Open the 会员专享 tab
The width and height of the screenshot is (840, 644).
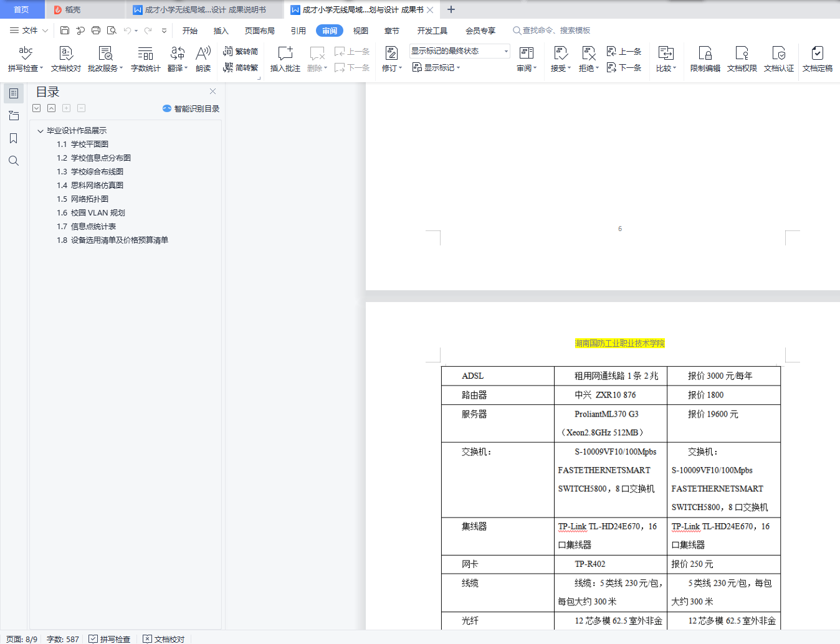480,31
